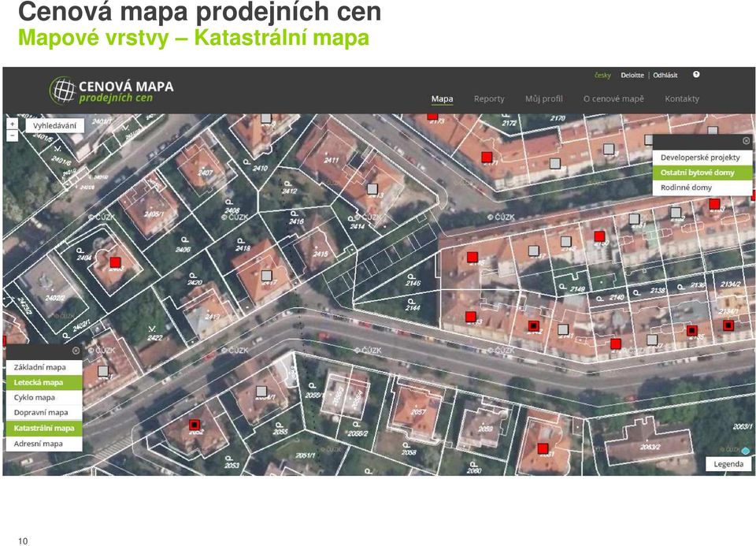756x546 pixels.
Task: Select Základní mapa layer
Action: 44,367
